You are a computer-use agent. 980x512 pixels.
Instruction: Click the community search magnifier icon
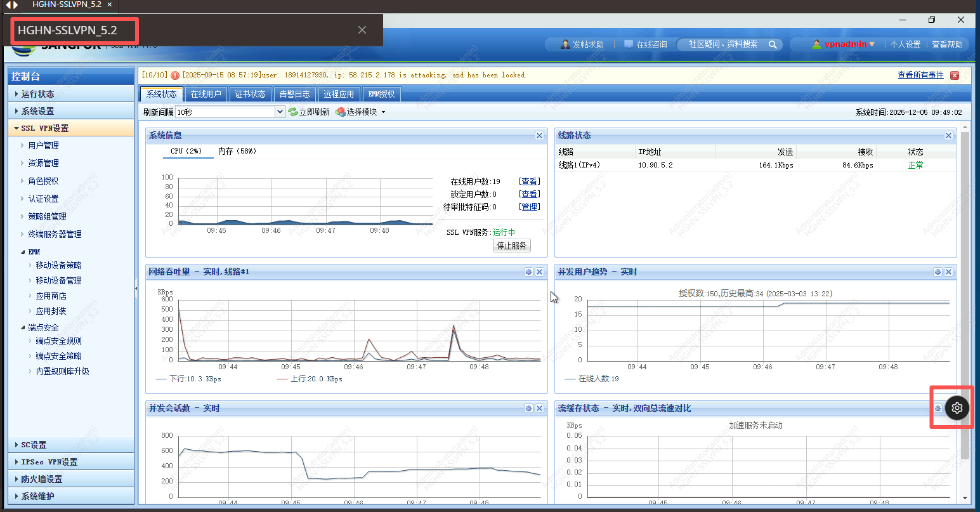pyautogui.click(x=773, y=44)
